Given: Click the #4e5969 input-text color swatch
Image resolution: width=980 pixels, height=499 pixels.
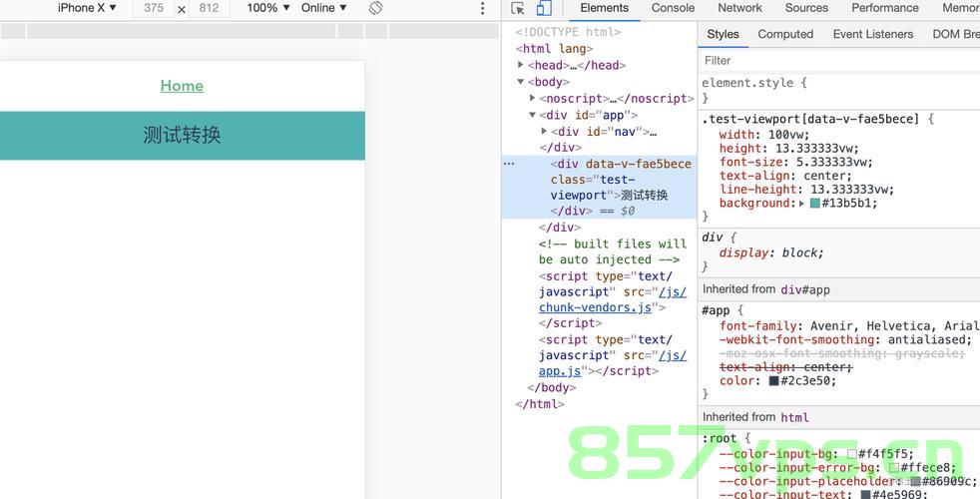Looking at the screenshot, I should pyautogui.click(x=865, y=495).
